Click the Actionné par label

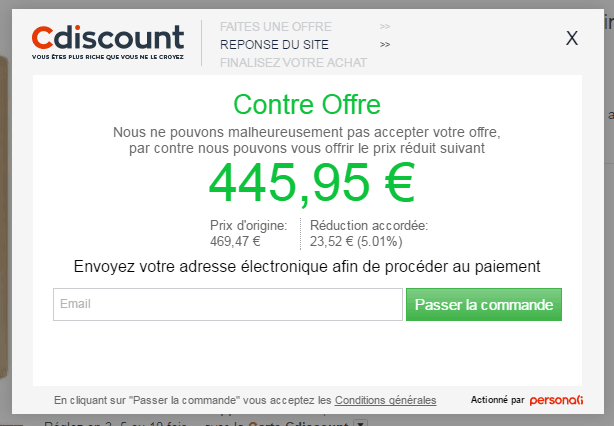click(x=497, y=400)
